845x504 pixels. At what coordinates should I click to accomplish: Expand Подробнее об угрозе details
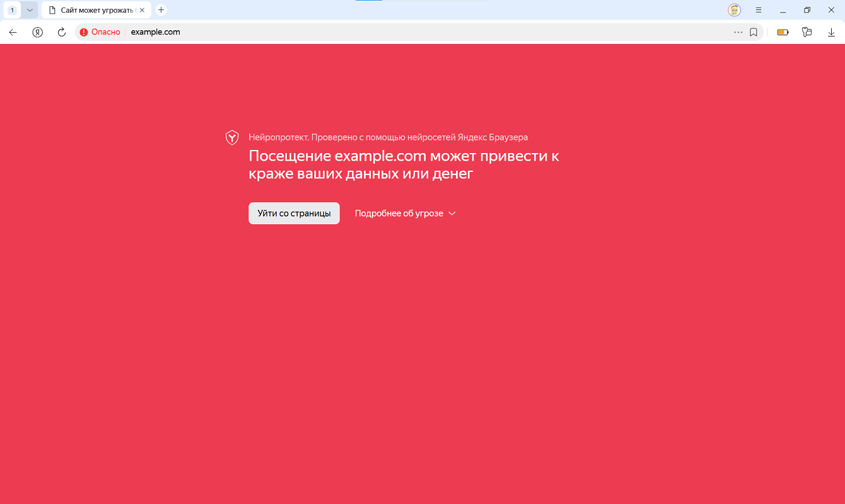[405, 214]
